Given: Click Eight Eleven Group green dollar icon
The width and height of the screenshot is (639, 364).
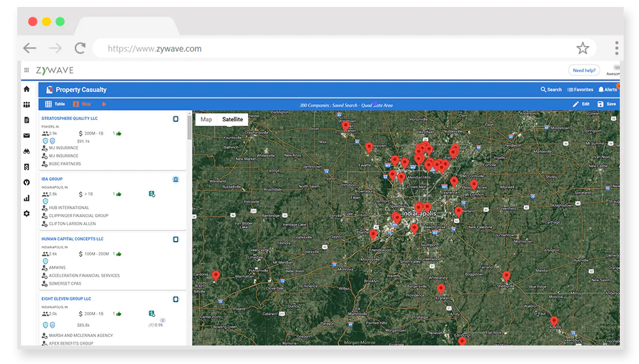Looking at the screenshot, I should (x=152, y=314).
